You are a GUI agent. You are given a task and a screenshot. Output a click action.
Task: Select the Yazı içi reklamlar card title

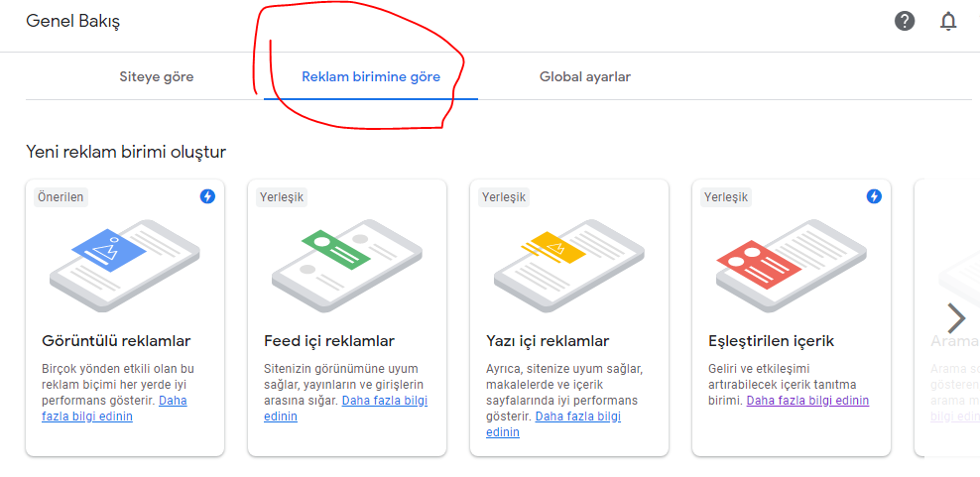click(548, 341)
